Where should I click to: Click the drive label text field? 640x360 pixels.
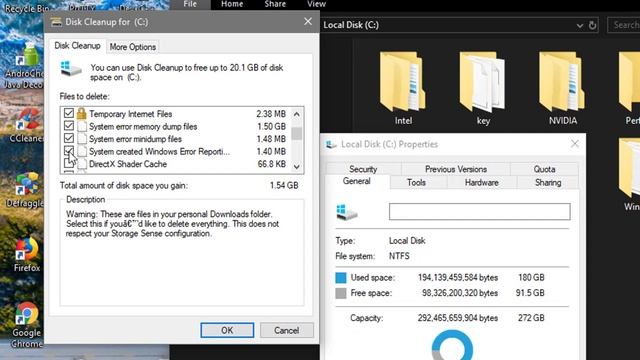click(480, 211)
